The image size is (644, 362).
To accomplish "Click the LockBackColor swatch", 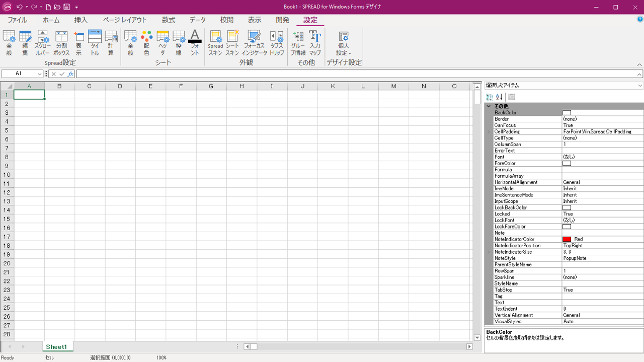I will [x=567, y=208].
